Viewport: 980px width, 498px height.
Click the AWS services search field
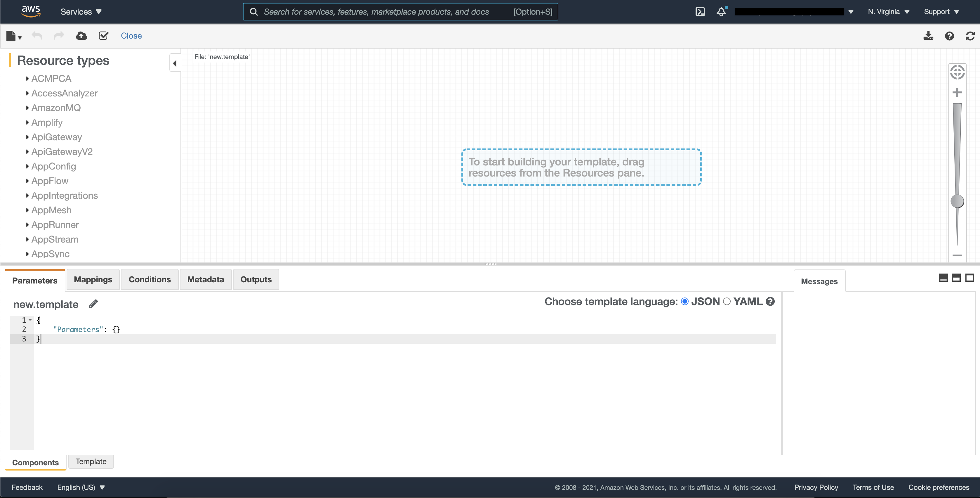(400, 12)
